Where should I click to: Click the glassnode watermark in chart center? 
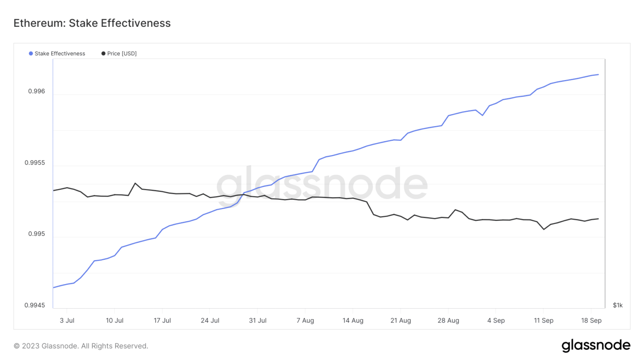click(x=322, y=184)
